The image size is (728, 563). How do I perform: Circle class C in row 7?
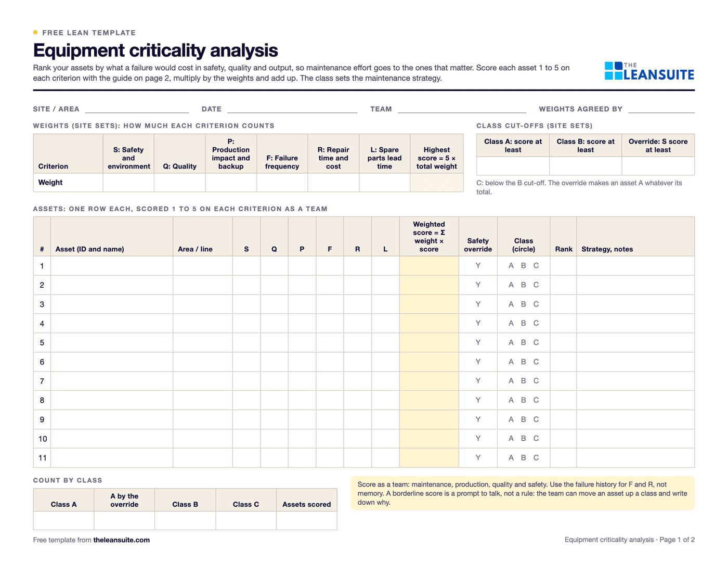pos(536,381)
